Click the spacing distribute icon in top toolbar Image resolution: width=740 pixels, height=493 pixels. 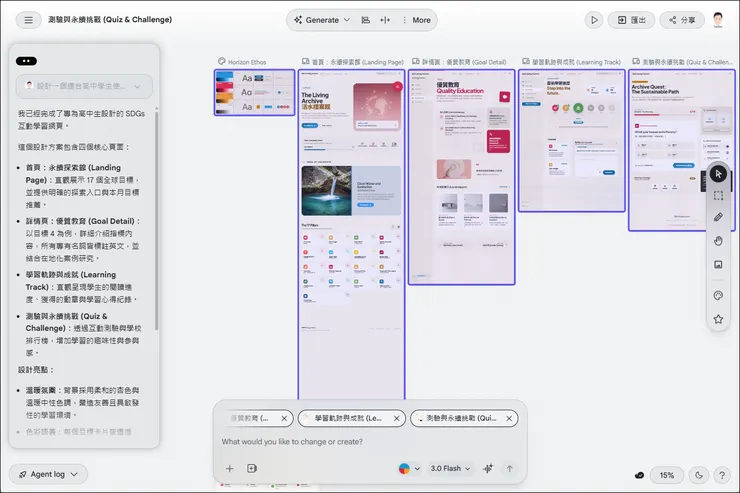click(385, 20)
